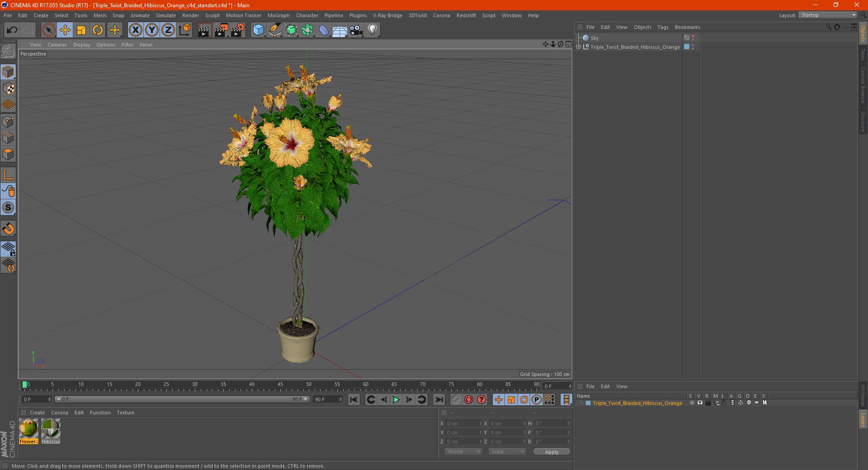The image size is (868, 470).
Task: Add a Cube primitive object
Action: point(258,30)
